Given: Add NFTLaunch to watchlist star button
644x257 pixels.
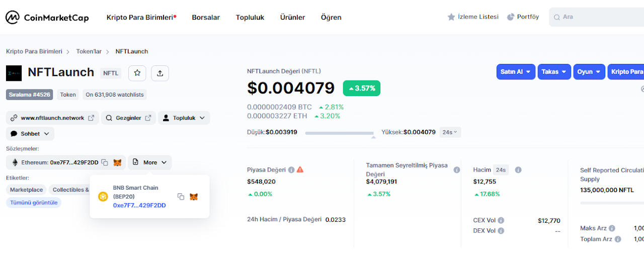Looking at the screenshot, I should pos(137,73).
